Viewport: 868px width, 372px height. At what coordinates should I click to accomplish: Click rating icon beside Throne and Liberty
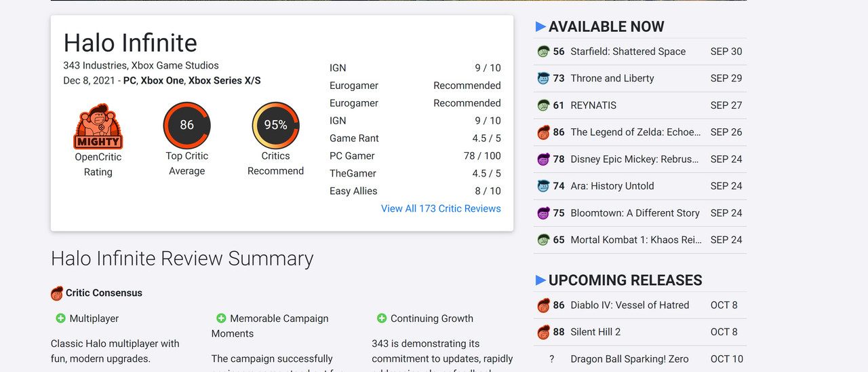pyautogui.click(x=543, y=78)
